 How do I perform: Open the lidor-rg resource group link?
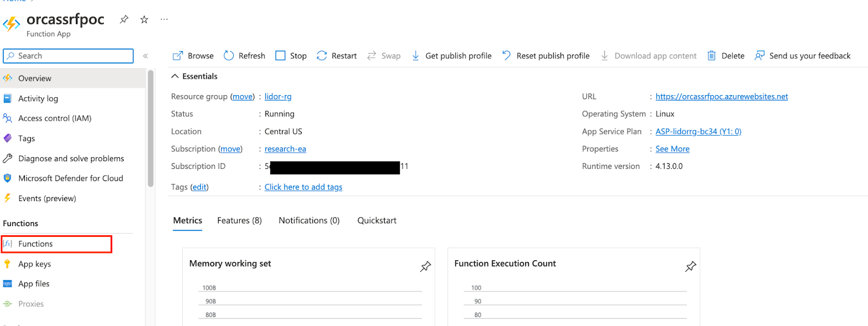(x=278, y=97)
